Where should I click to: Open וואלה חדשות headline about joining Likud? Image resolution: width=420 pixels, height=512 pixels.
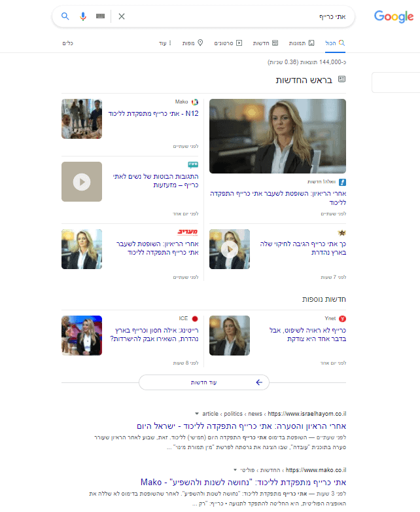[x=278, y=198]
